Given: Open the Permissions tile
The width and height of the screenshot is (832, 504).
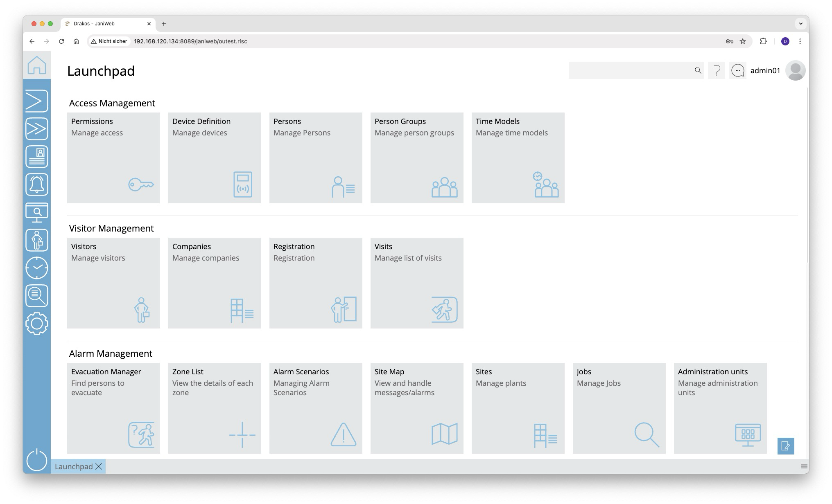Looking at the screenshot, I should (113, 157).
